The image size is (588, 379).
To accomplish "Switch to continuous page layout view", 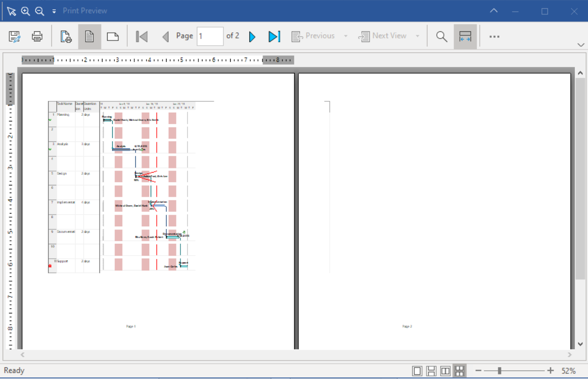I will click(431, 371).
